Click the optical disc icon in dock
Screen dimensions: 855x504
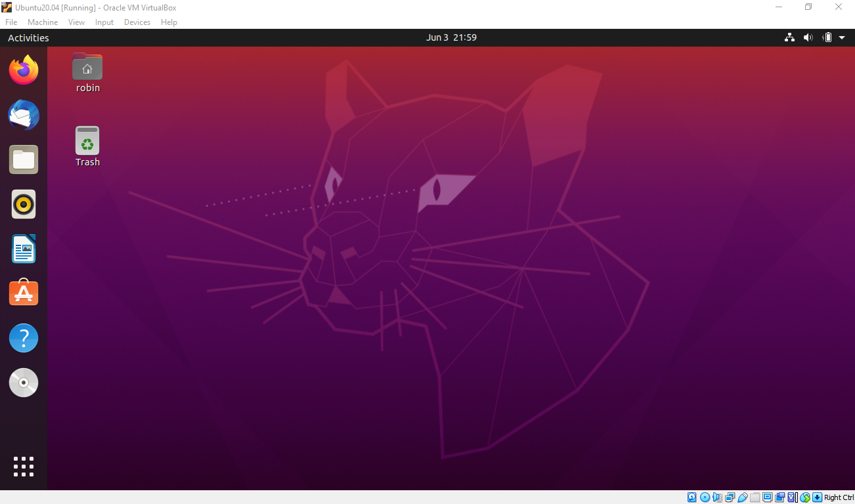(x=24, y=383)
